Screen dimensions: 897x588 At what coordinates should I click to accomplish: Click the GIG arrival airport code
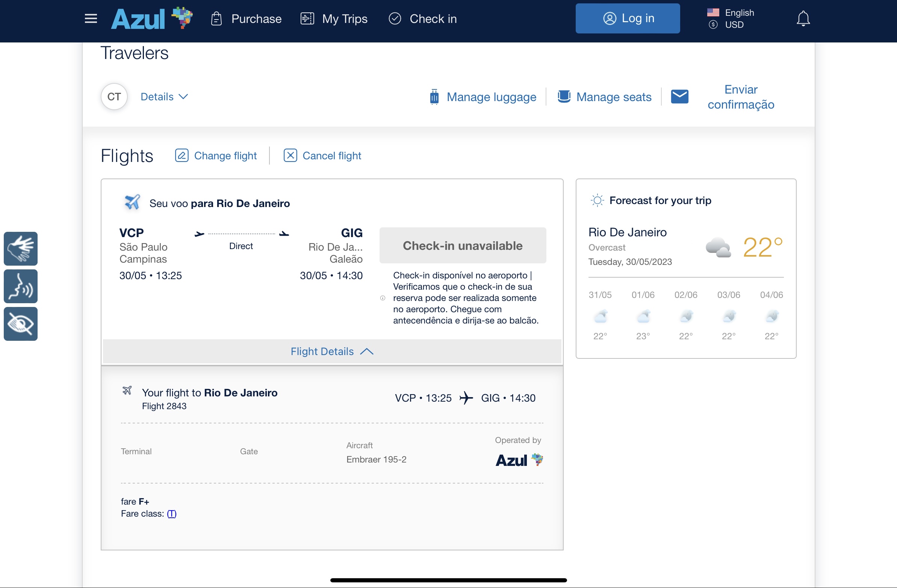[x=352, y=233]
